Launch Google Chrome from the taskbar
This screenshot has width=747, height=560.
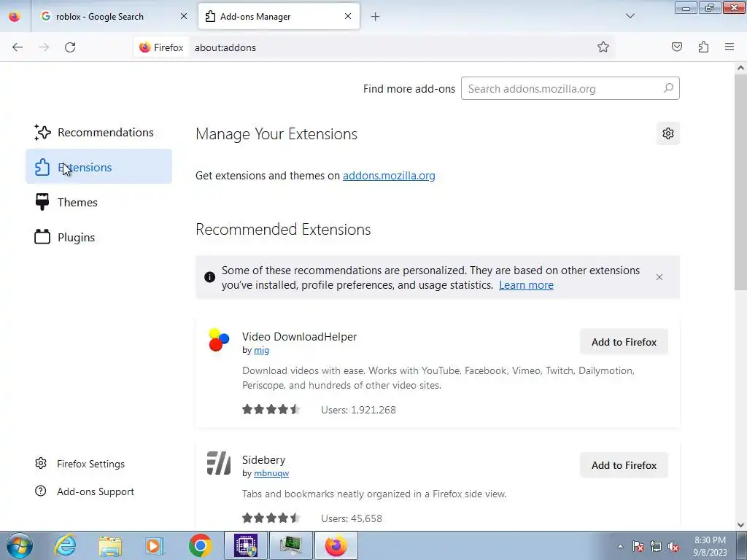tap(200, 545)
